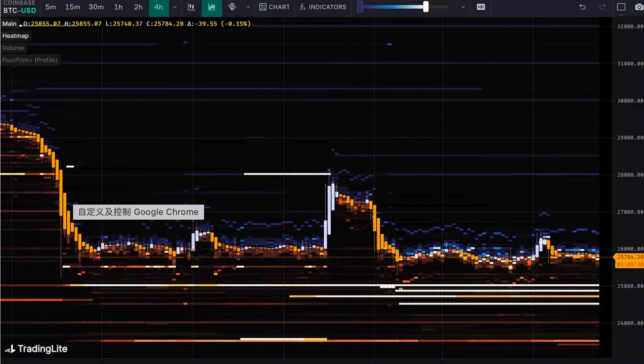Open dropdown next to crosshair tool
This screenshot has height=364, width=644.
tap(248, 7)
